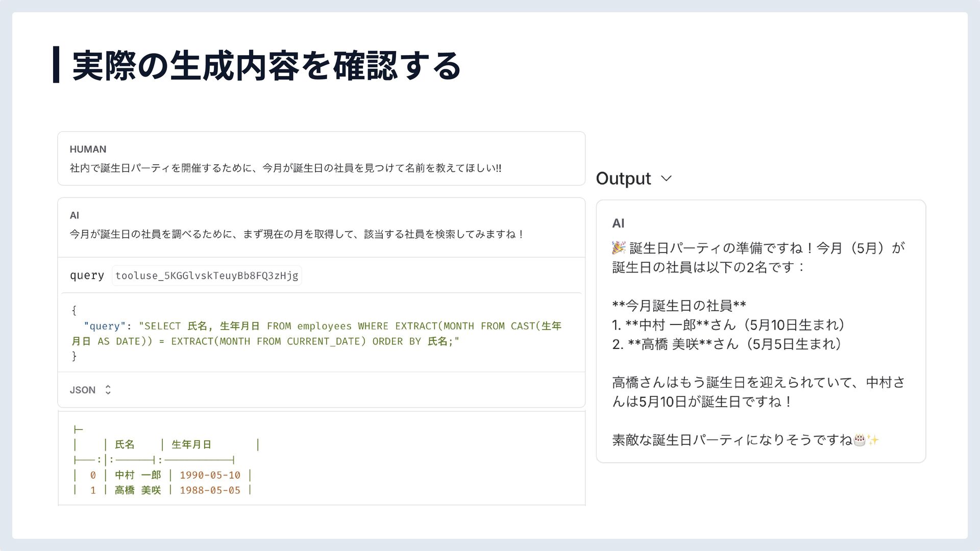Open the JSON format selector arrows
The width and height of the screenshot is (980, 551).
108,390
